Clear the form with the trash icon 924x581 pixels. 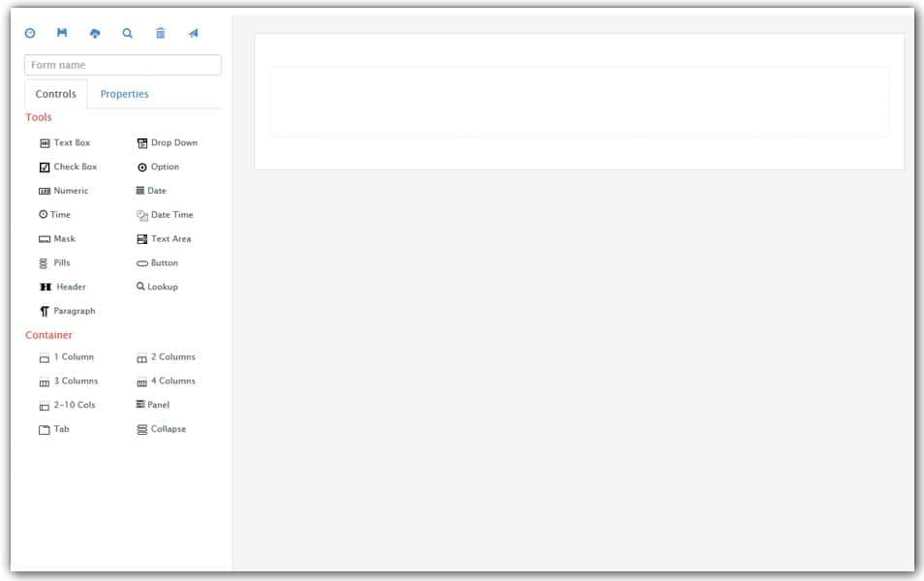[160, 32]
